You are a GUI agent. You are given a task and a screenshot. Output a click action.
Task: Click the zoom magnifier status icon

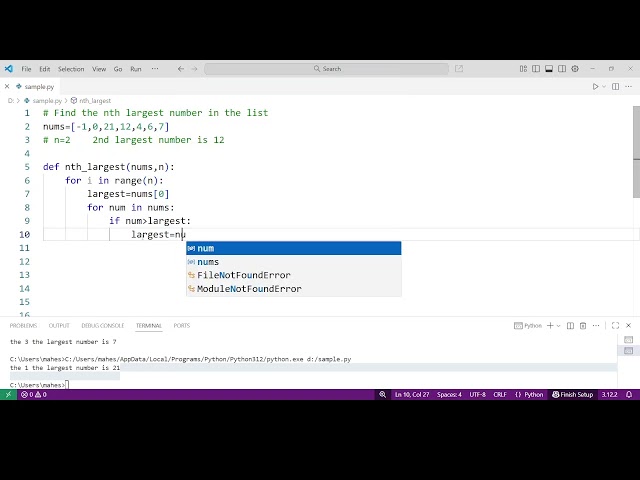coord(382,394)
